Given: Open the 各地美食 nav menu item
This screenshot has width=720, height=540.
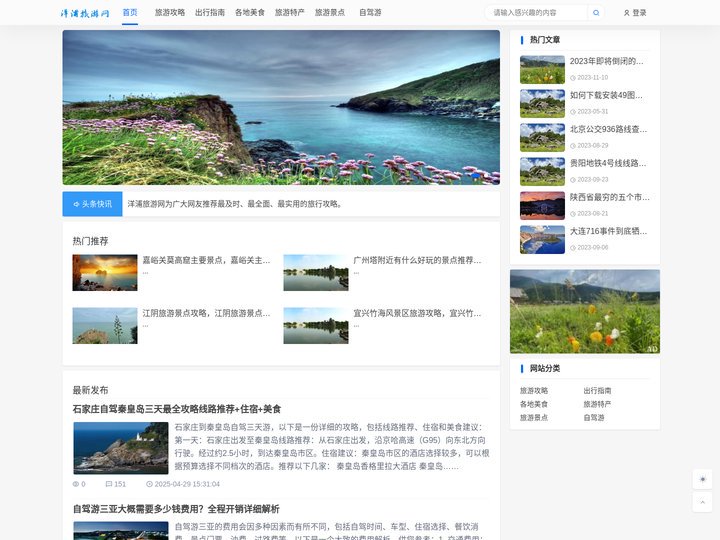Looking at the screenshot, I should point(250,13).
